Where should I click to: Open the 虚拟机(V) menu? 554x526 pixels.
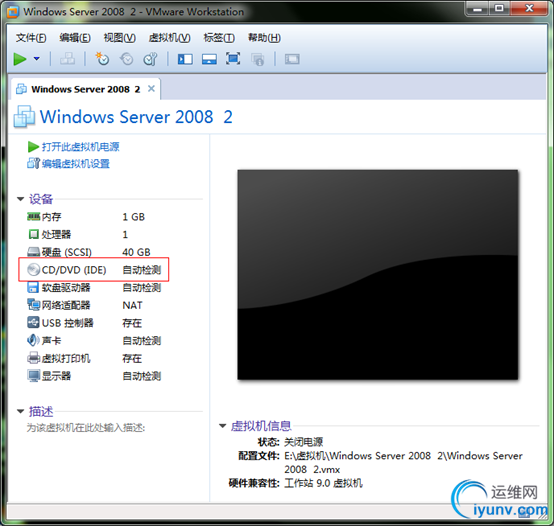tap(169, 38)
